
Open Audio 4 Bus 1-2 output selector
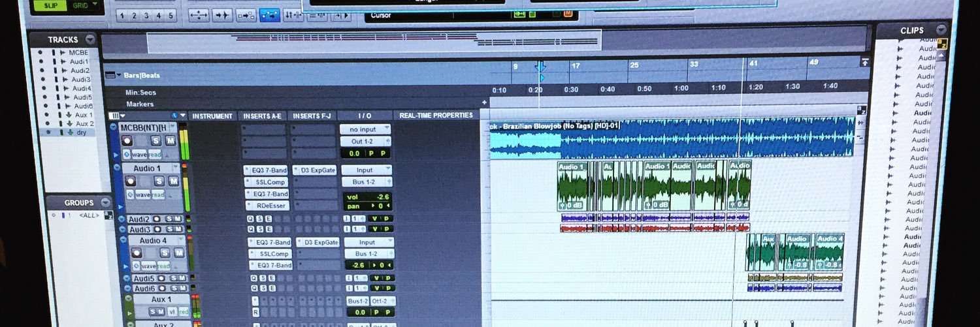click(x=370, y=253)
